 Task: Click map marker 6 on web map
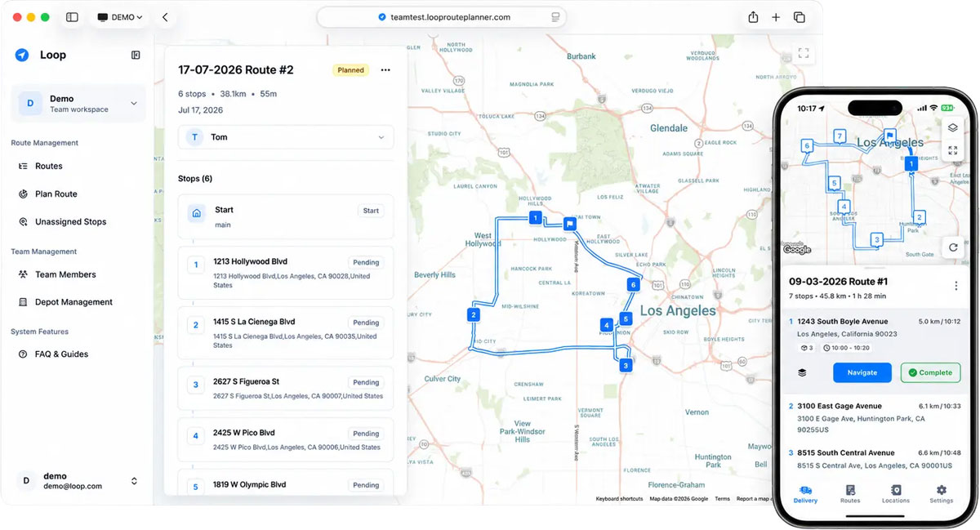pyautogui.click(x=632, y=285)
